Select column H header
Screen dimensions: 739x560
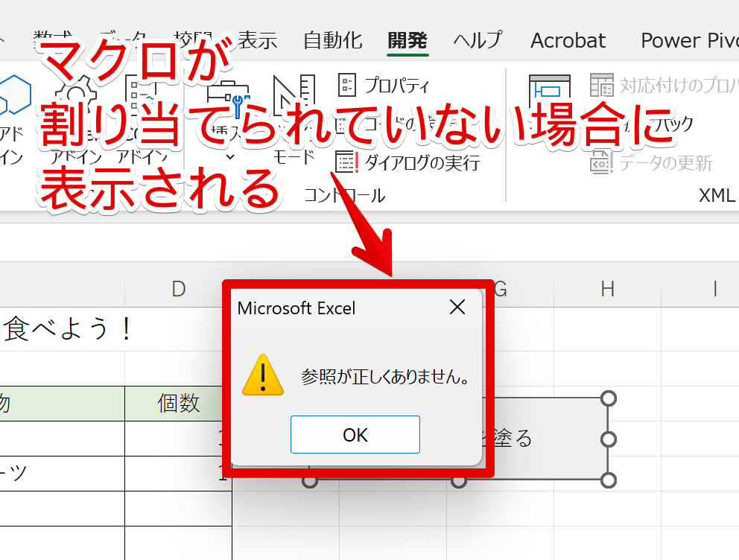point(607,289)
